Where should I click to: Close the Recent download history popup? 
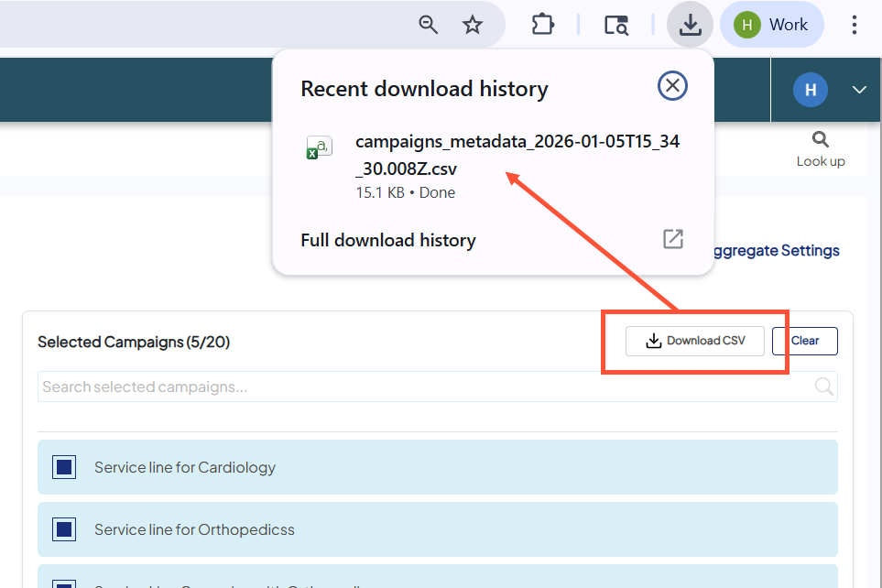click(671, 85)
